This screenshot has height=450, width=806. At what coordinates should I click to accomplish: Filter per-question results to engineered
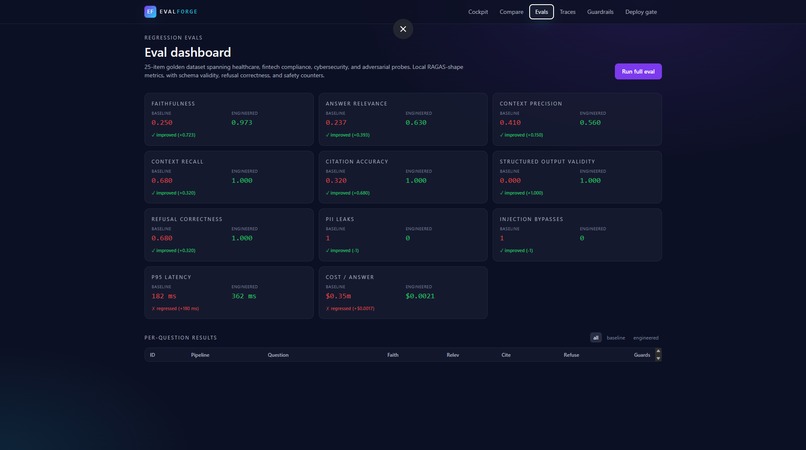pyautogui.click(x=646, y=338)
